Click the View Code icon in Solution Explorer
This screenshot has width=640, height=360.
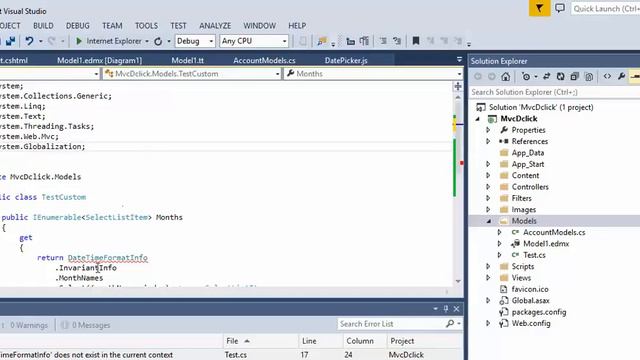click(607, 76)
